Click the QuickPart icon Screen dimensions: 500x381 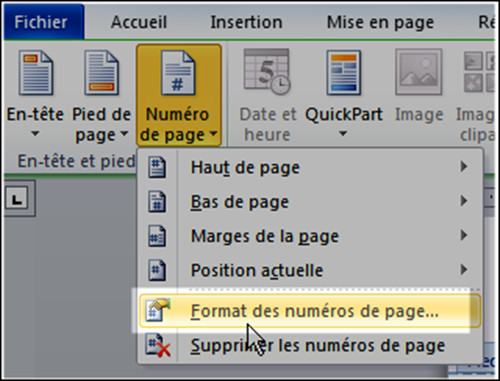point(344,73)
